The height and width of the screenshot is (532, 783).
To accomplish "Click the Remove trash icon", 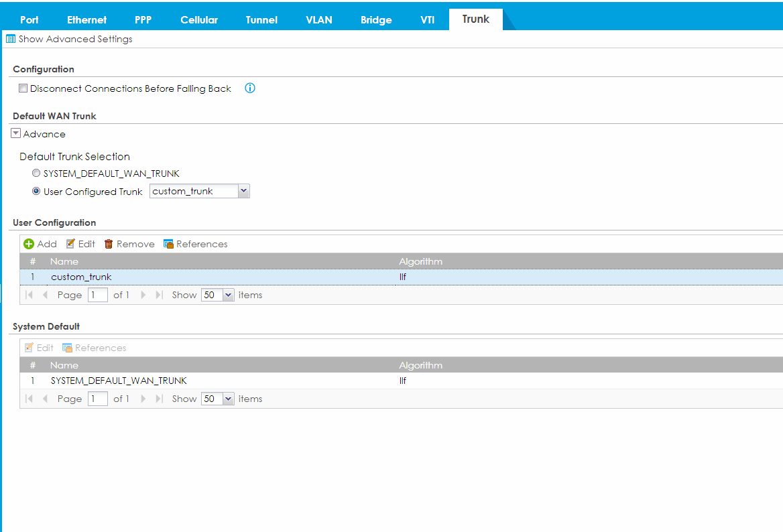I will (109, 244).
